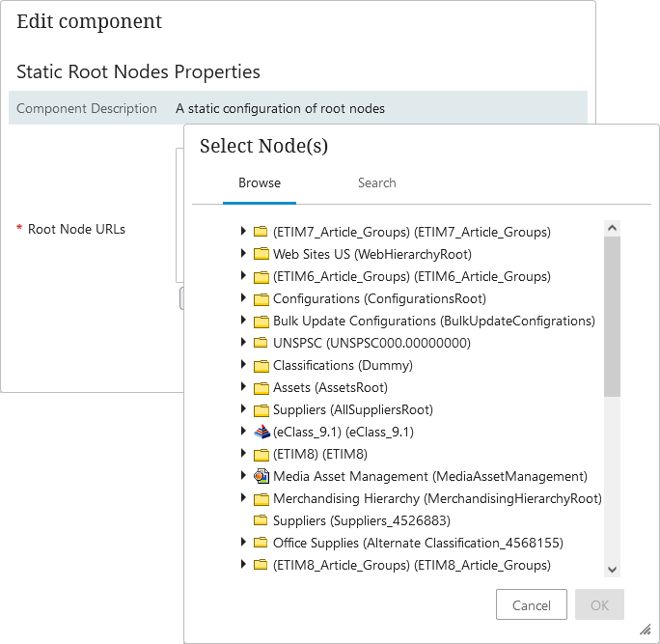Expand the Suppliers (AllSuppliersRoot) node
This screenshot has height=644, width=660.
tap(244, 409)
